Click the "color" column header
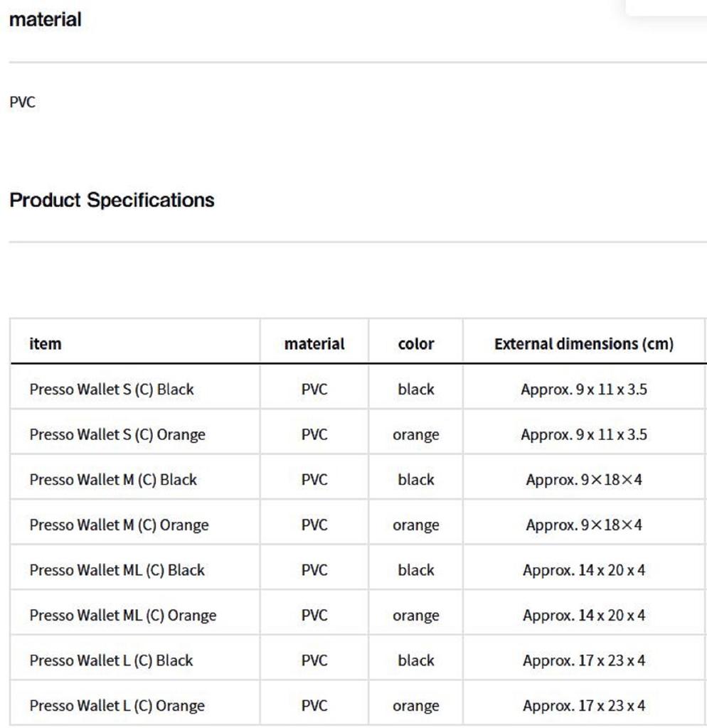This screenshot has width=707, height=728. 416,344
